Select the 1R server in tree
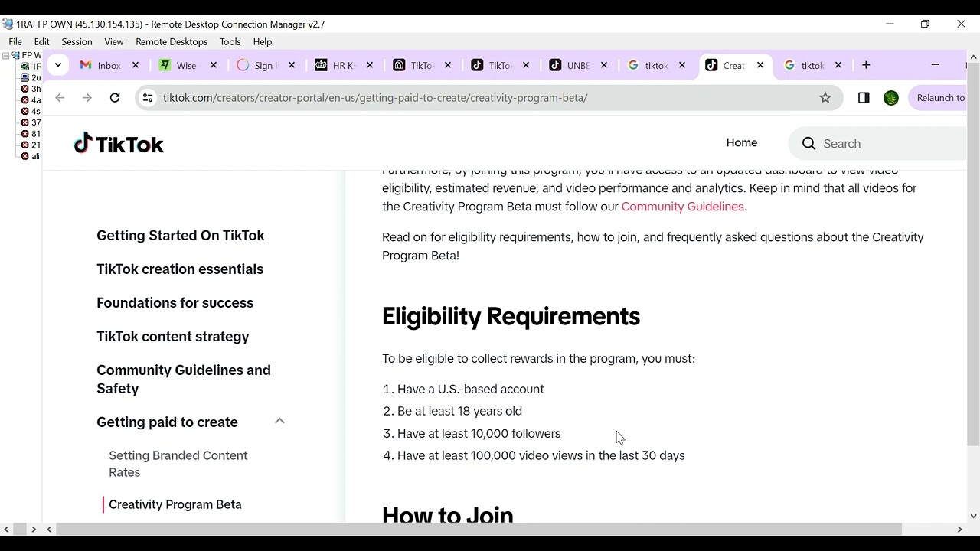 (31, 67)
